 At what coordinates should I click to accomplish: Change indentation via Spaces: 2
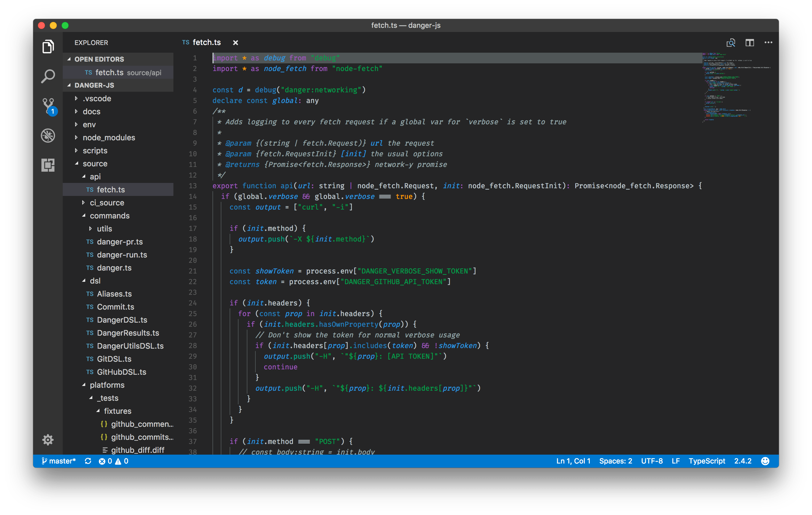616,461
